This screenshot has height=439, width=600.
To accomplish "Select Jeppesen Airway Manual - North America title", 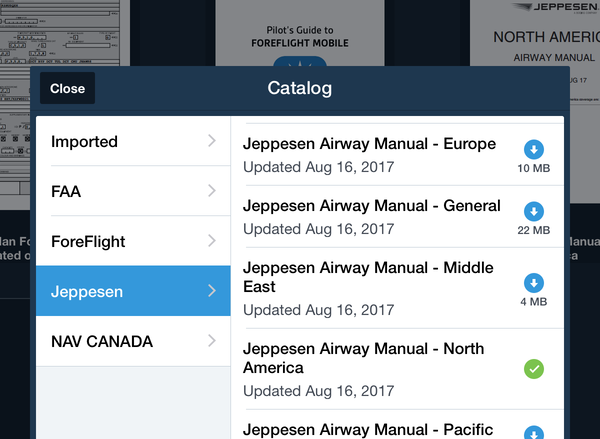I will click(x=363, y=358).
